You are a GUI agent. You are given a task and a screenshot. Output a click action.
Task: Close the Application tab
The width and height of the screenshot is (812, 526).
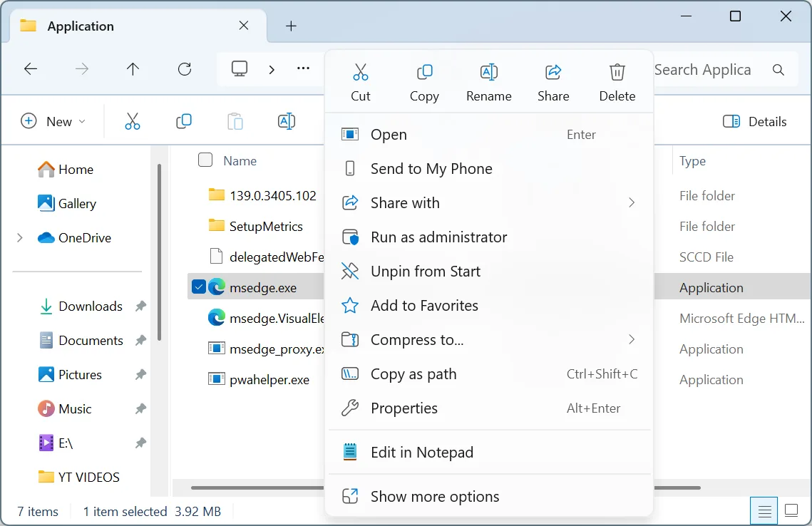[x=244, y=26]
